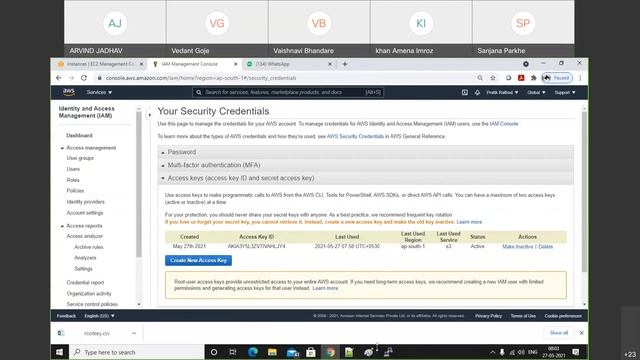Open rootkey.csv download options chevron

tap(134, 333)
